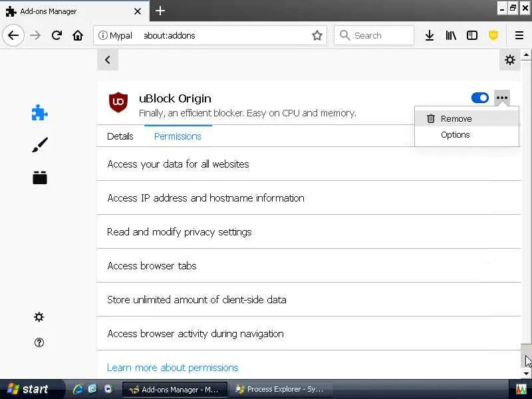The image size is (532, 399).
Task: Click the uBlock Origin title text
Action: [175, 98]
